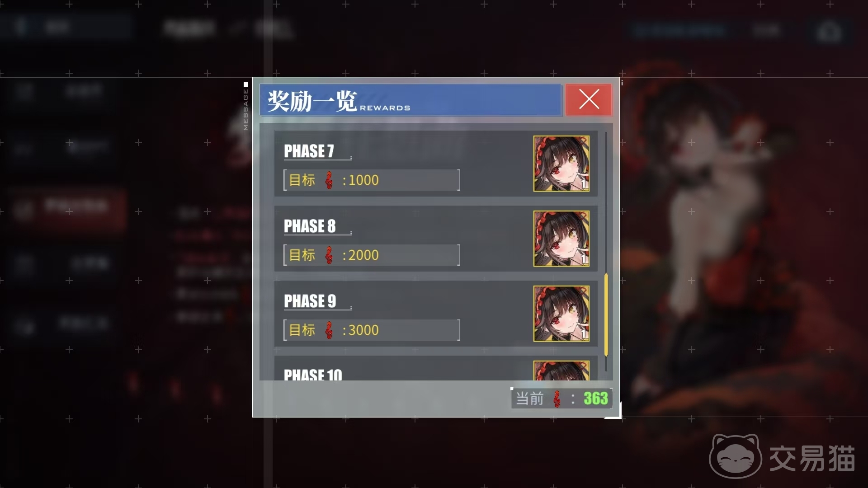
Task: Click the PHASE 7 heading
Action: pos(309,151)
